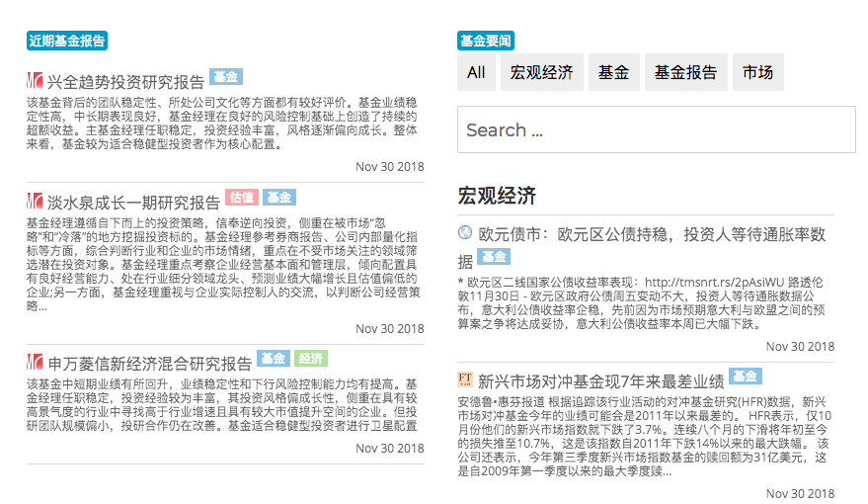This screenshot has height=504, width=868.
Task: Read 新兴市场对冲基金现7年来最差业绩 article
Action: click(600, 380)
